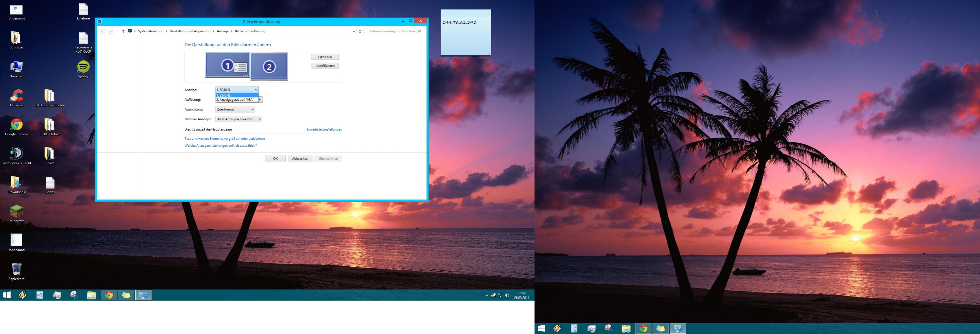The image size is (980, 334).
Task: Expand address bar history dropdown arrow
Action: click(x=353, y=31)
